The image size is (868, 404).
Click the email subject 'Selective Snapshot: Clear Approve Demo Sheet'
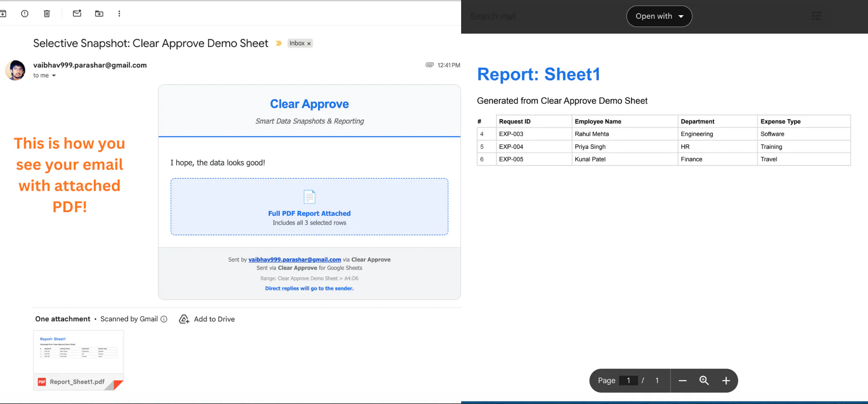point(151,43)
